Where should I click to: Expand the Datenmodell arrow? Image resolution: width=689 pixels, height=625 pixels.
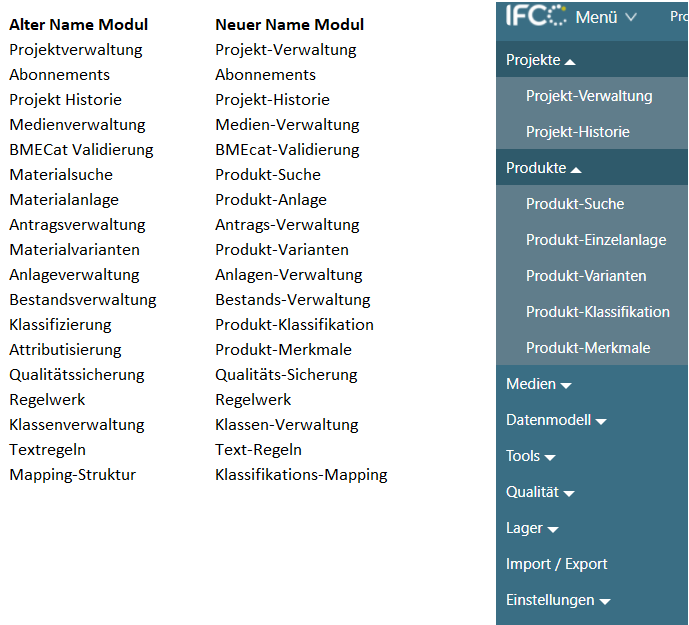(601, 422)
